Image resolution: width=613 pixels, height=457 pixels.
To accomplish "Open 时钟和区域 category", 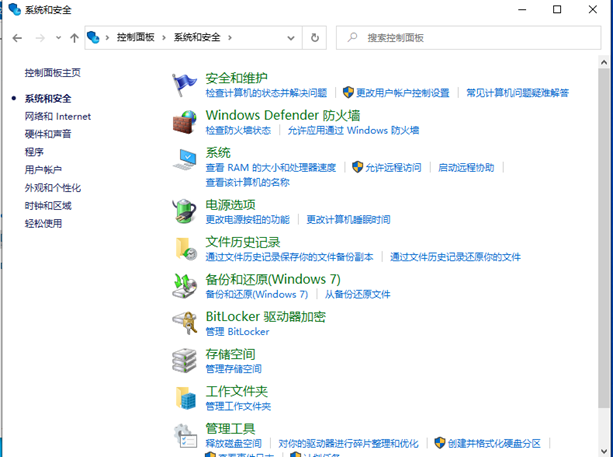I will click(x=48, y=206).
